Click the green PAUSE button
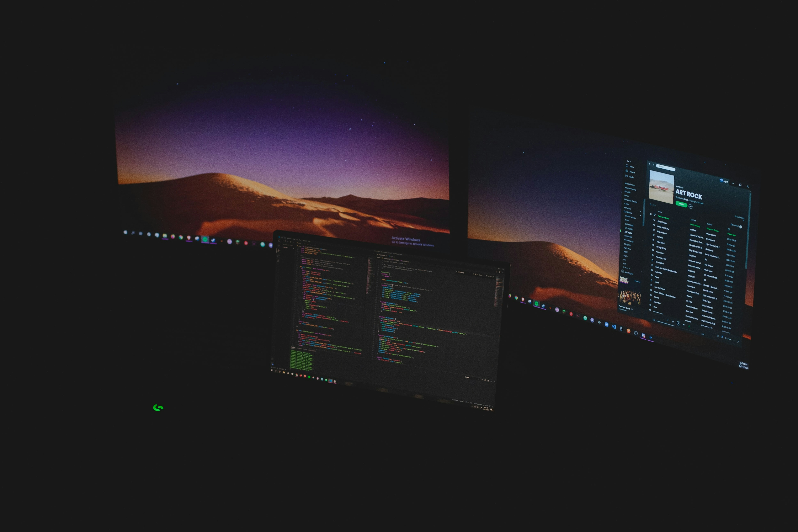 pos(681,204)
